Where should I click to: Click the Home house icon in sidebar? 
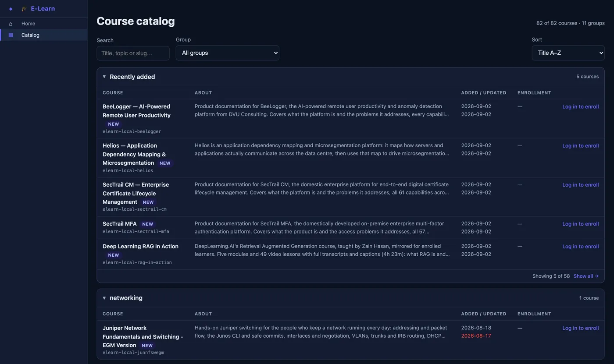point(11,24)
